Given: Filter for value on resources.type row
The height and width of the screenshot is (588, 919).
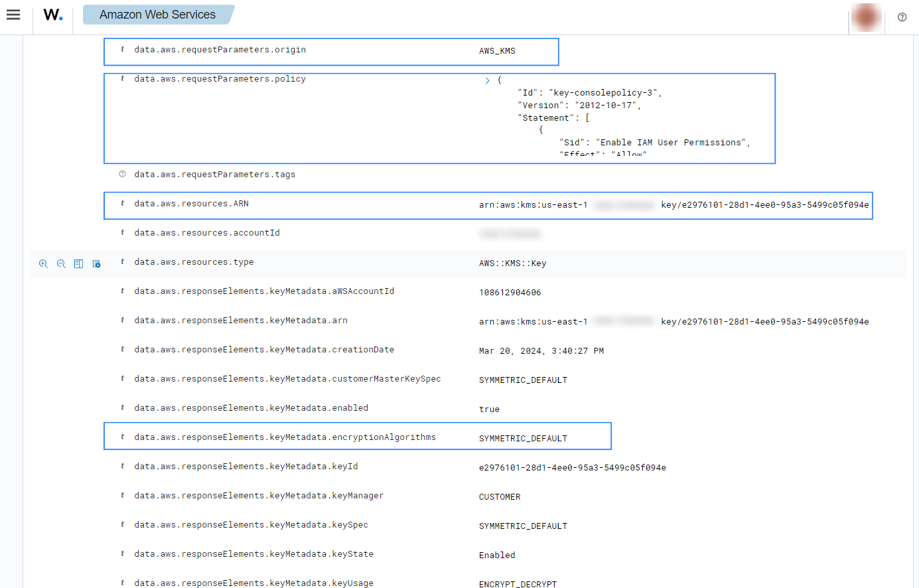Looking at the screenshot, I should [43, 263].
